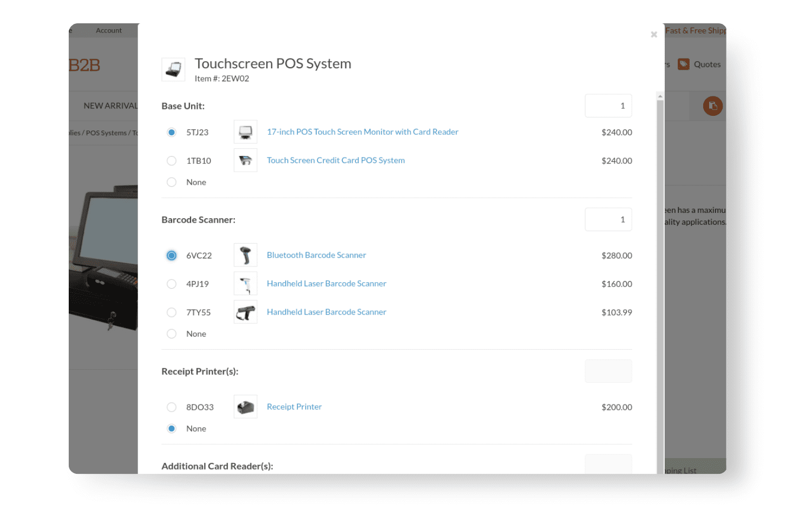The height and width of the screenshot is (528, 812).
Task: Click the Barcode Scanner quantity field
Action: pos(608,220)
